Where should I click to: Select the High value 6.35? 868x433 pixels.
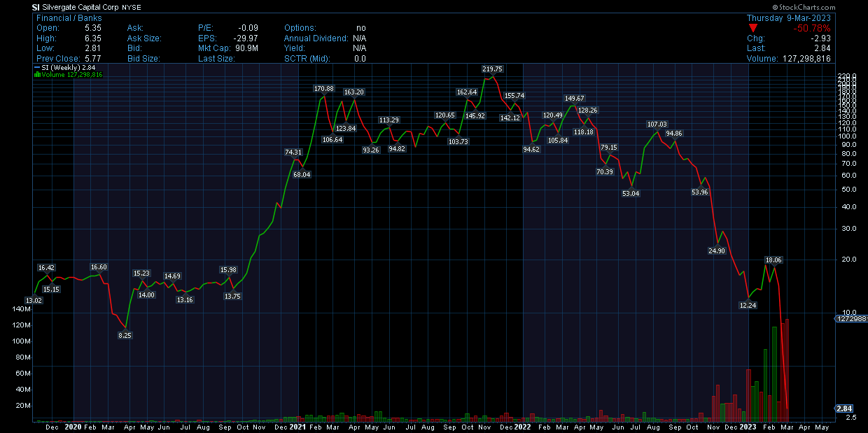point(93,38)
